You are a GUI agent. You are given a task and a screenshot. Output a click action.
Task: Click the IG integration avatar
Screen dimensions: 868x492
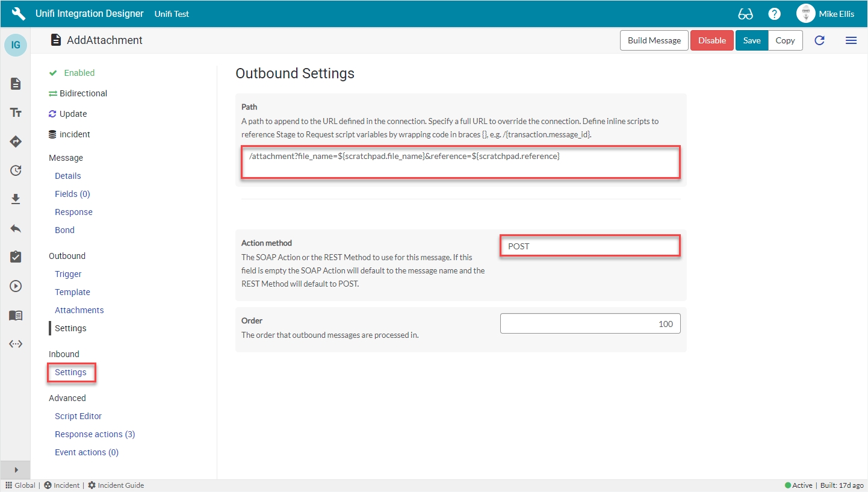point(16,45)
